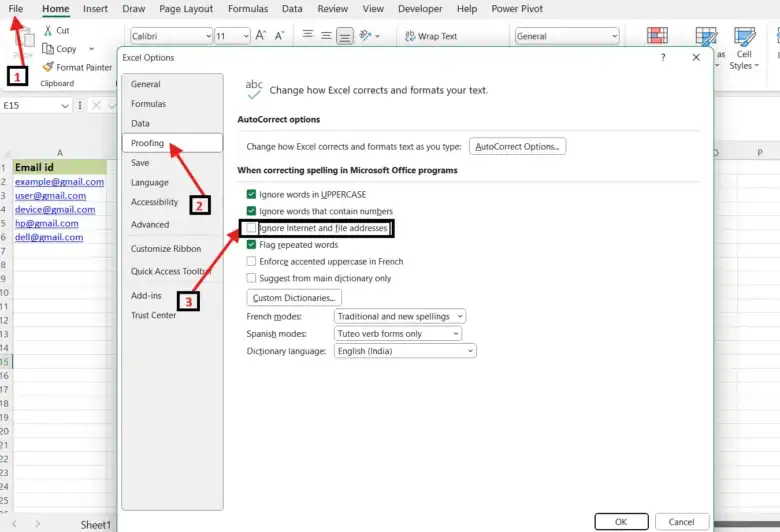Open the font name Calibri dropdown
Screen dimensions: 780x532
208,36
